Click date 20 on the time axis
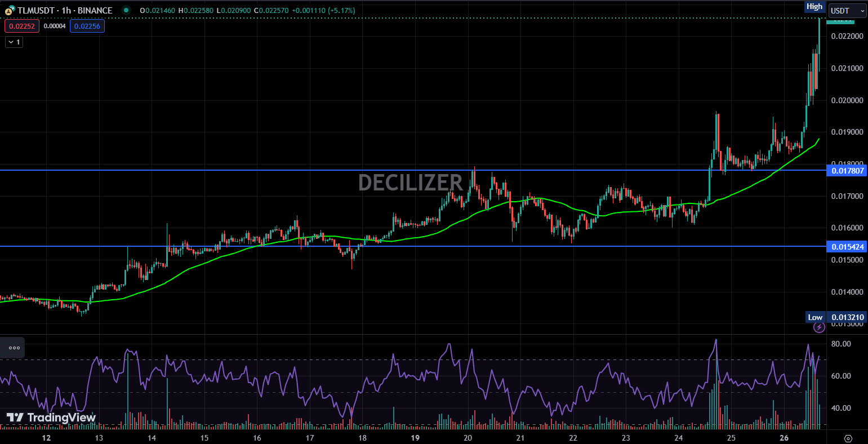The height and width of the screenshot is (444, 868). coord(468,438)
